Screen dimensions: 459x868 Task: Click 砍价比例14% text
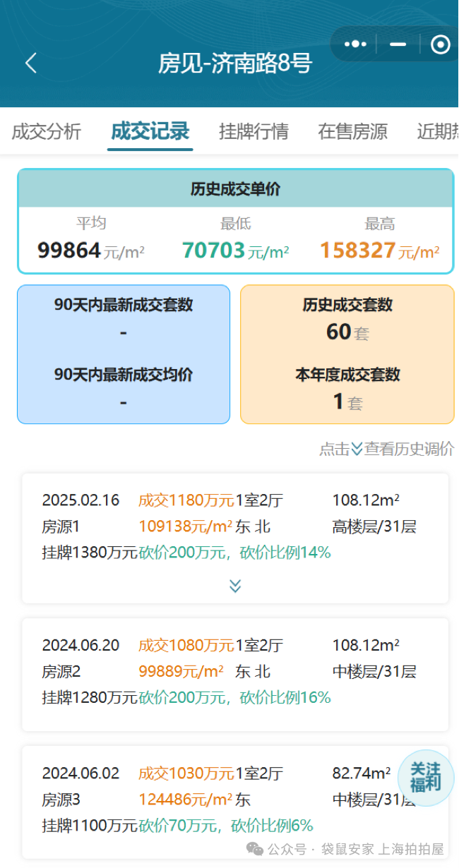click(285, 553)
